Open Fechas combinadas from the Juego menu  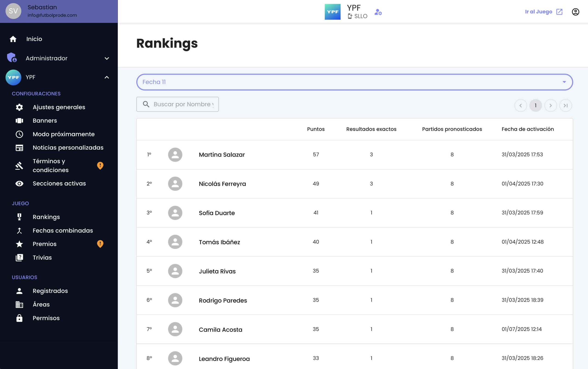click(x=62, y=230)
